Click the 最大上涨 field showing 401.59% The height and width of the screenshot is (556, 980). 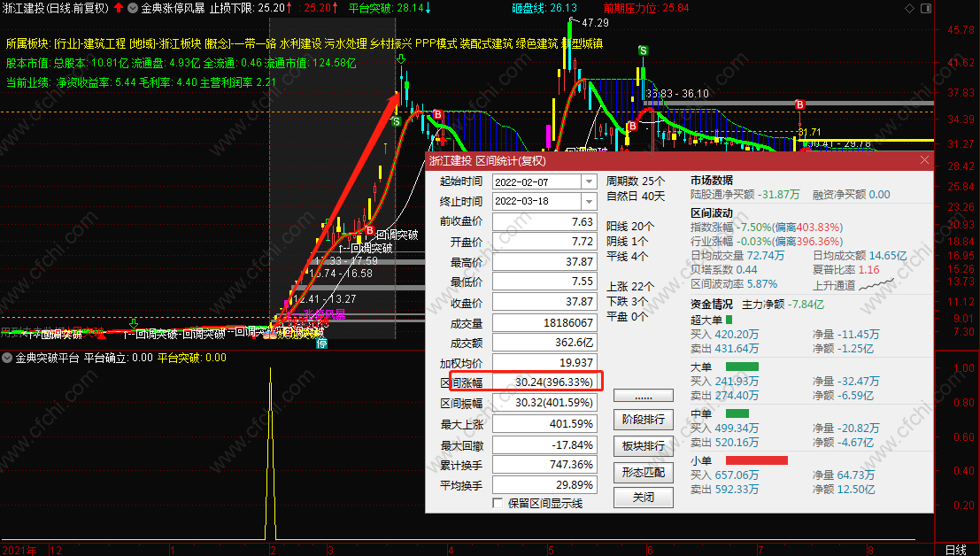click(x=544, y=423)
